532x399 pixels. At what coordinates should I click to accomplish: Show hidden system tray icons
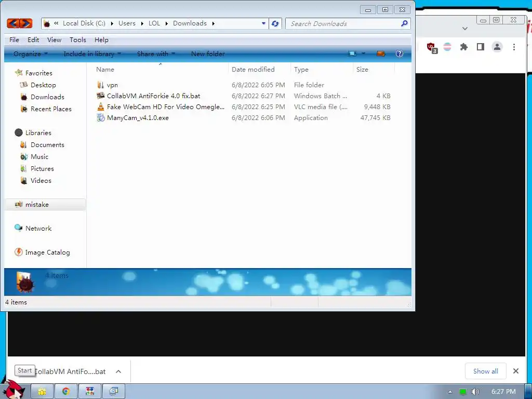[450, 392]
